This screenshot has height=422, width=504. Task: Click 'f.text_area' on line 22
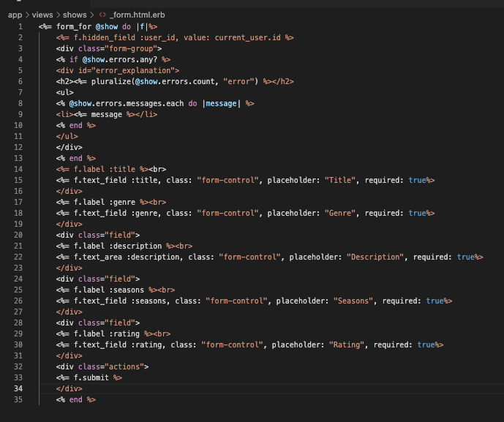tap(98, 257)
